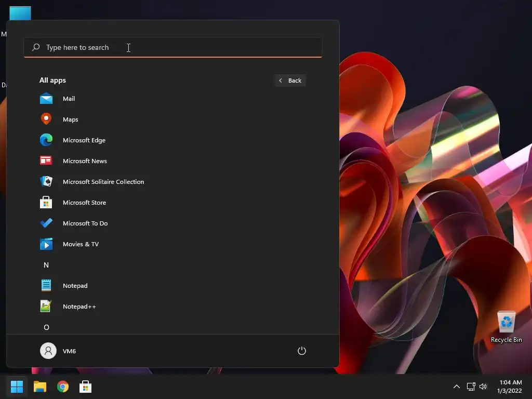532x399 pixels.
Task: Click the search magnifier icon
Action: pyautogui.click(x=36, y=47)
